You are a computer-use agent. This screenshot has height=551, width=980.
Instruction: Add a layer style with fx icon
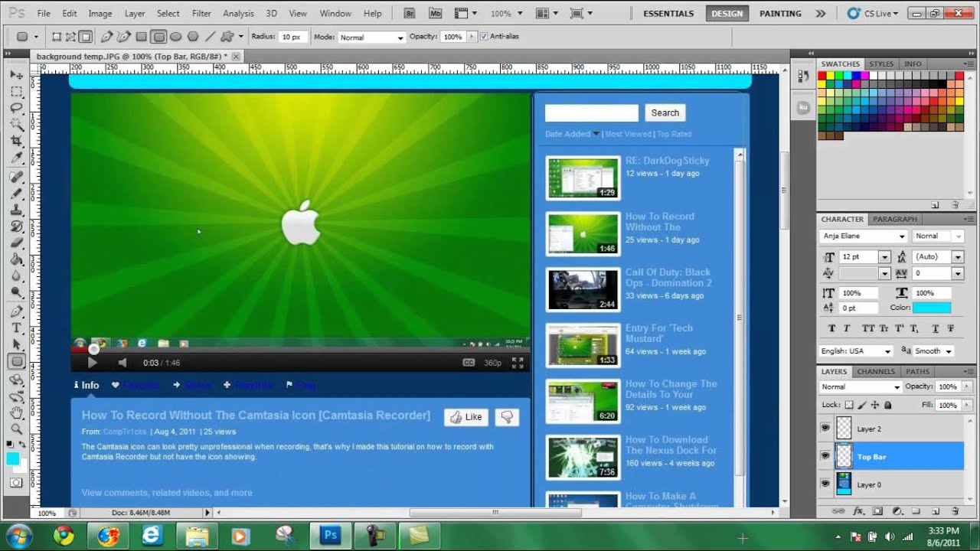click(858, 510)
